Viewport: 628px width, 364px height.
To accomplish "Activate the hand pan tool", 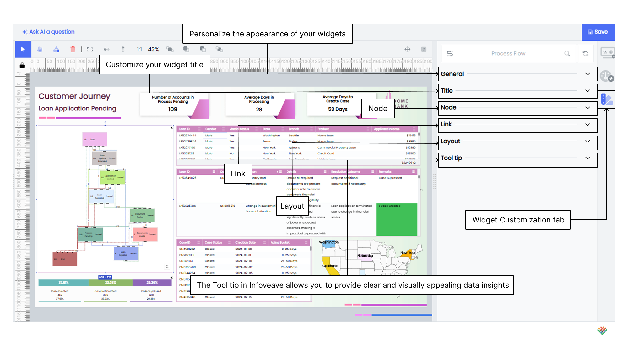I will coord(40,49).
